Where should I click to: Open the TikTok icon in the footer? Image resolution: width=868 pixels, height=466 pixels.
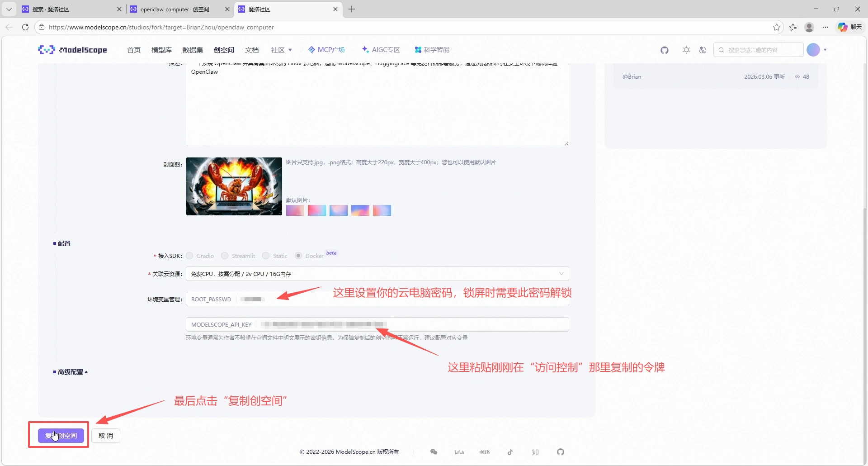click(x=510, y=452)
